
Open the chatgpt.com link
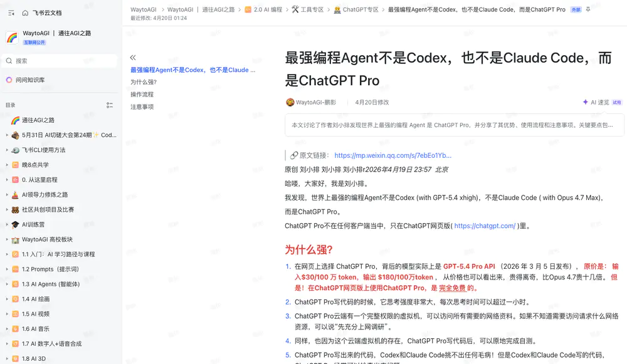(485, 226)
